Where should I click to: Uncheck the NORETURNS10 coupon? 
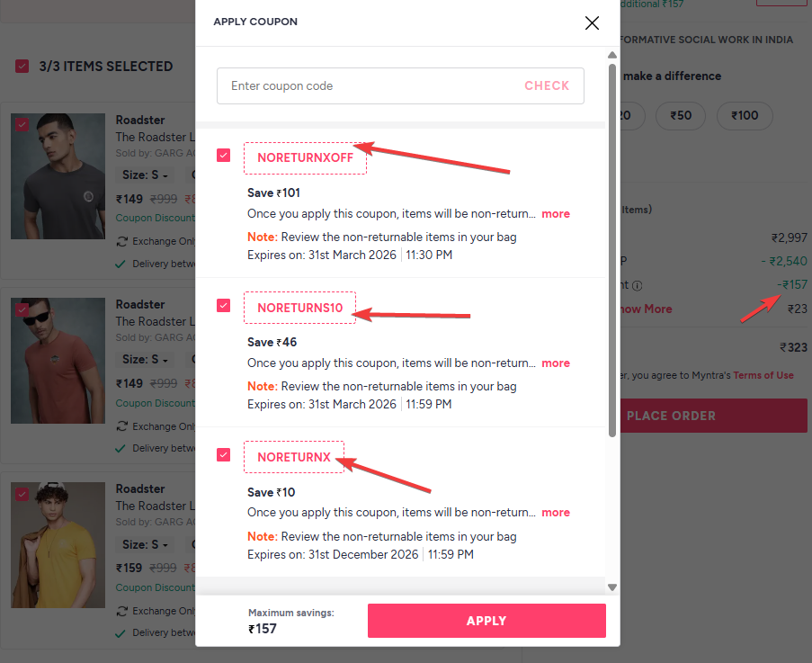click(x=224, y=306)
